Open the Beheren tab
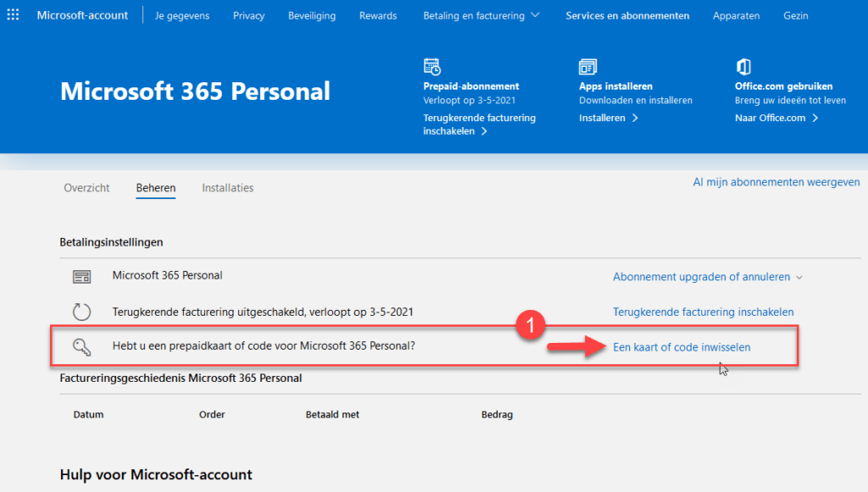868x492 pixels. click(156, 188)
